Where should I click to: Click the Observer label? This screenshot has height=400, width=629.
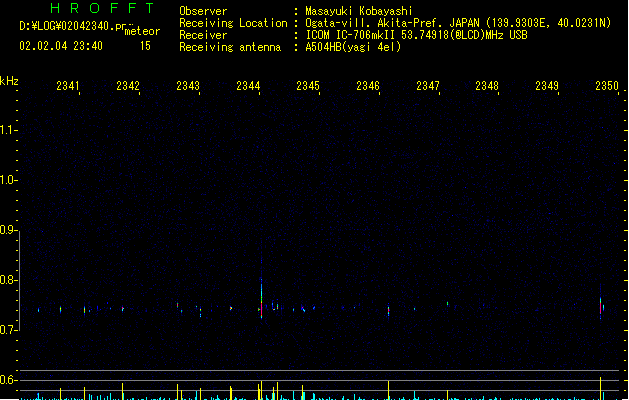(203, 11)
